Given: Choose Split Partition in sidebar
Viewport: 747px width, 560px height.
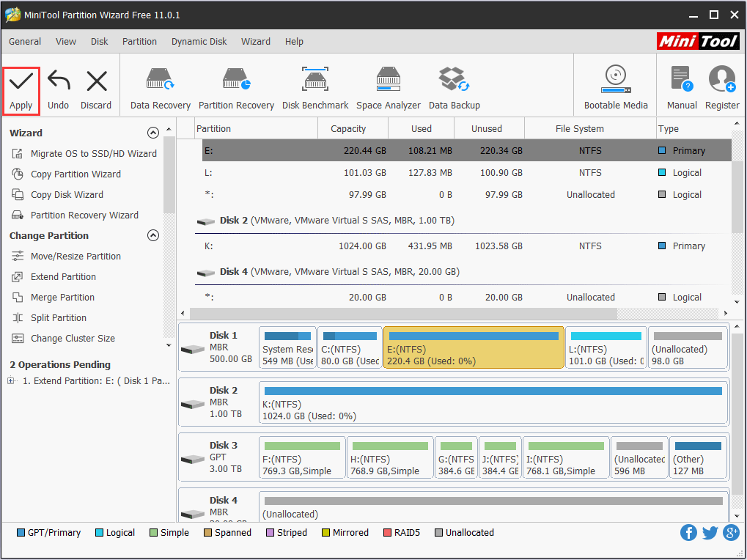Looking at the screenshot, I should [48, 317].
